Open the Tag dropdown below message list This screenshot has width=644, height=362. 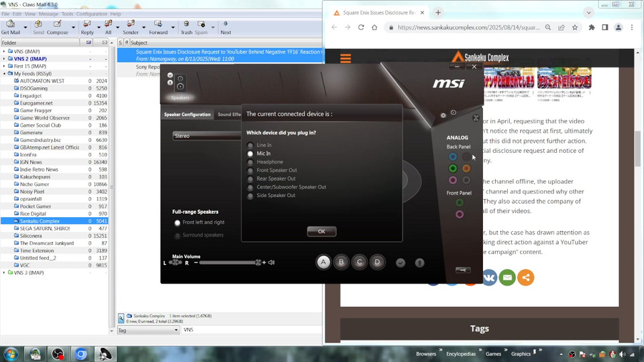coord(149,330)
